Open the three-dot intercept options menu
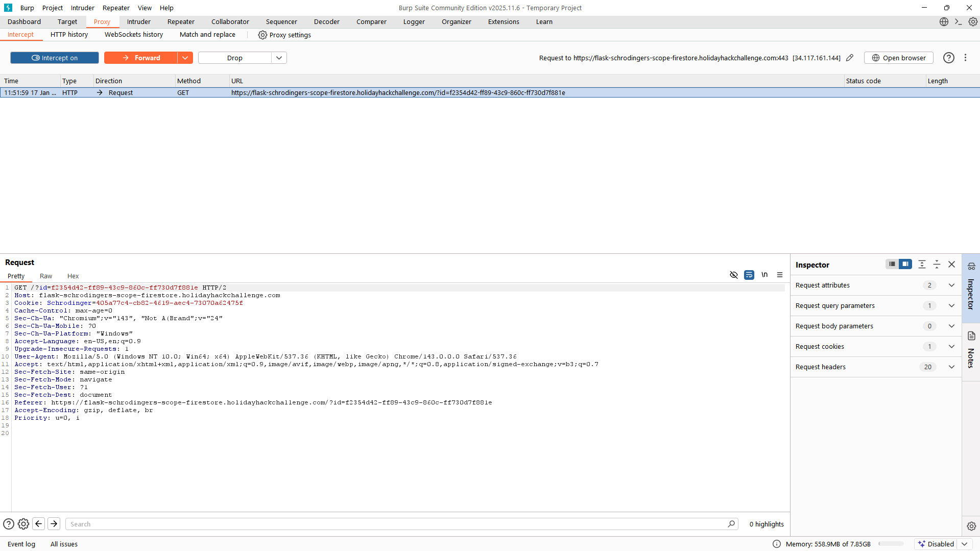 965,58
